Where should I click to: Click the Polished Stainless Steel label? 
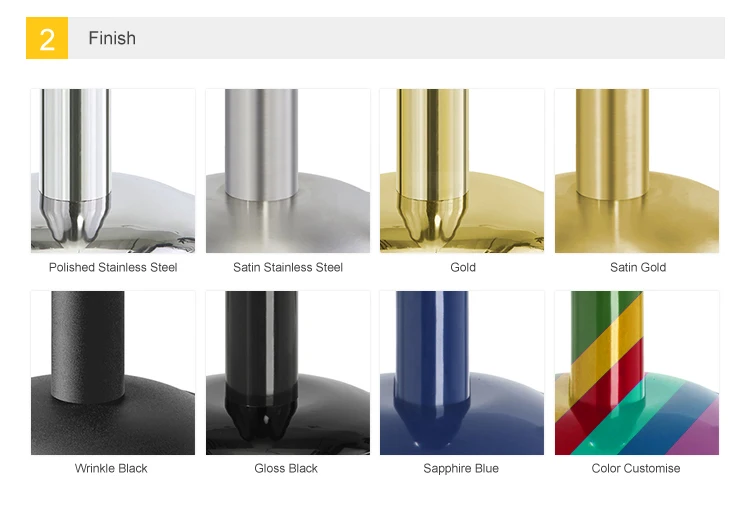[x=113, y=267]
